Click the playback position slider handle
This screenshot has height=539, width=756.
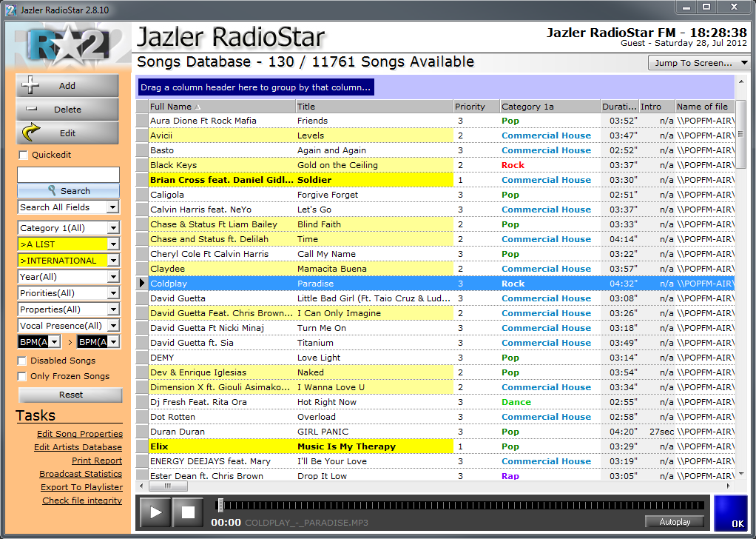point(220,505)
